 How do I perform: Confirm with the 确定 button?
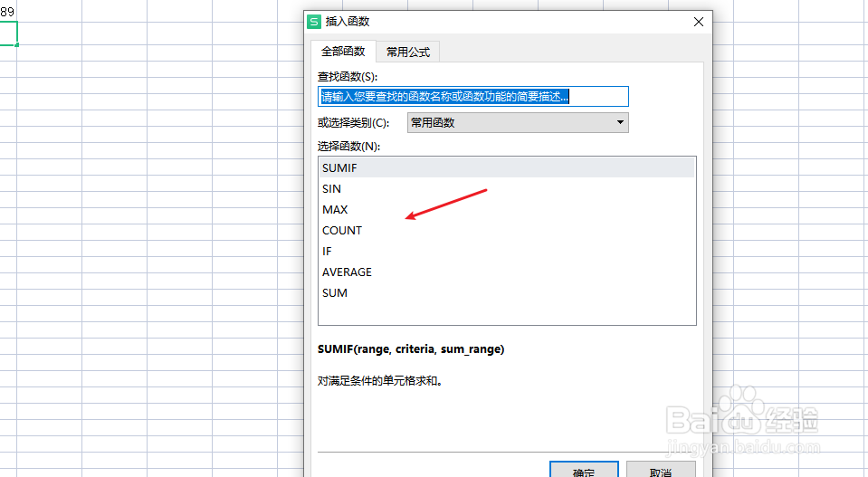click(x=584, y=469)
